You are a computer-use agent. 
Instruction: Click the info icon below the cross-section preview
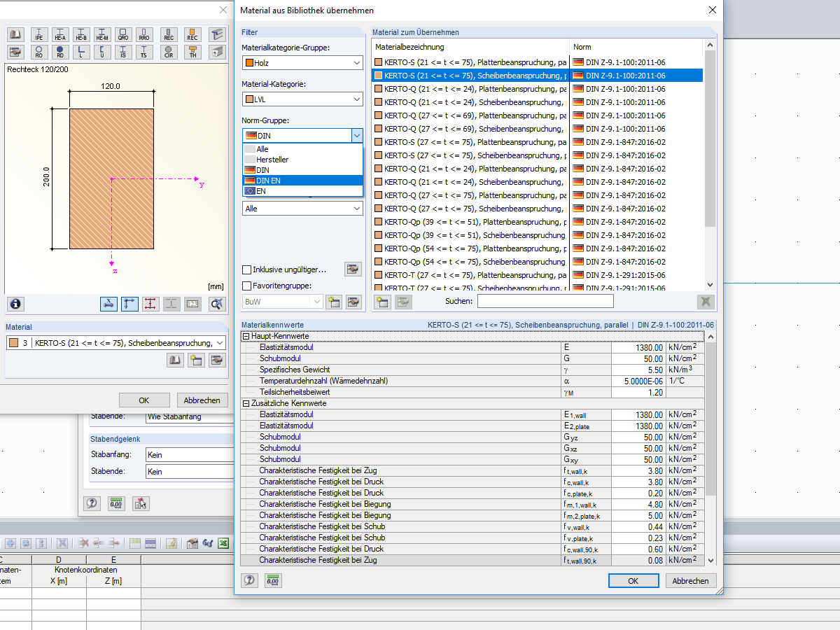pos(15,304)
